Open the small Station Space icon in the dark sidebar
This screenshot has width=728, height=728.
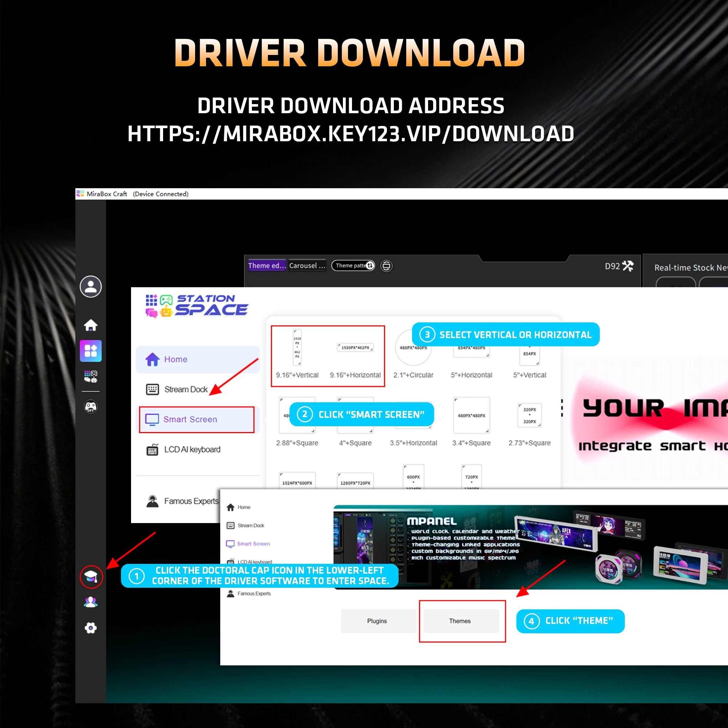click(x=90, y=376)
